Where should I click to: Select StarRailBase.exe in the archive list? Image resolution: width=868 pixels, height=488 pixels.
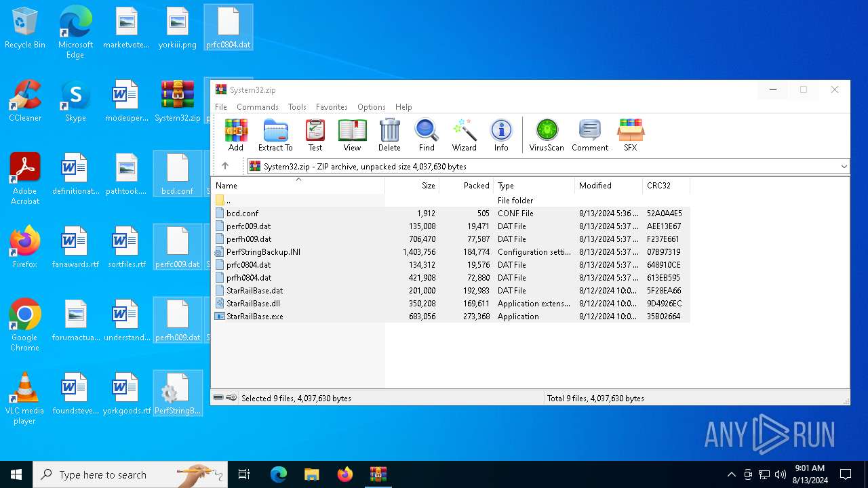pos(451,317)
